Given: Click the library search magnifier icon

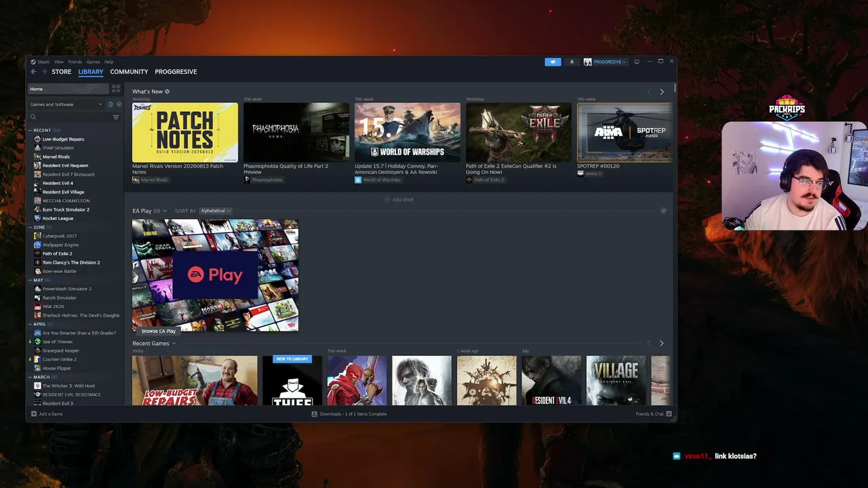Looking at the screenshot, I should (33, 117).
